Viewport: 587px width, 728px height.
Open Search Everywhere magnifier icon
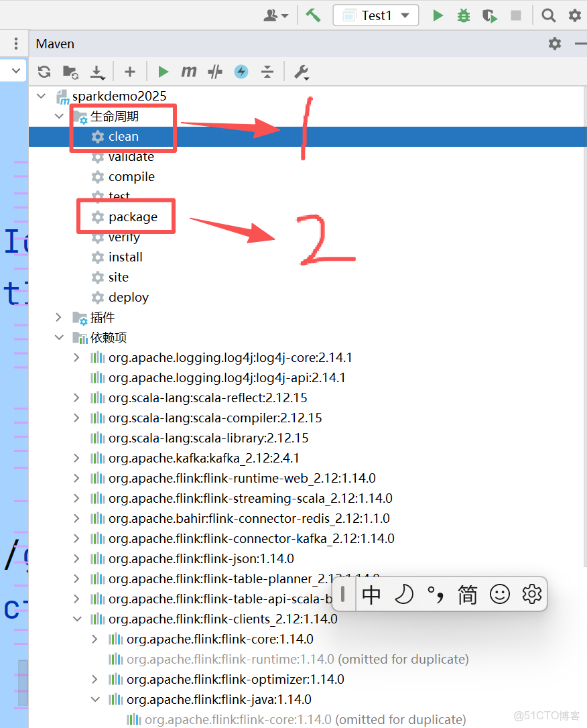pos(549,15)
